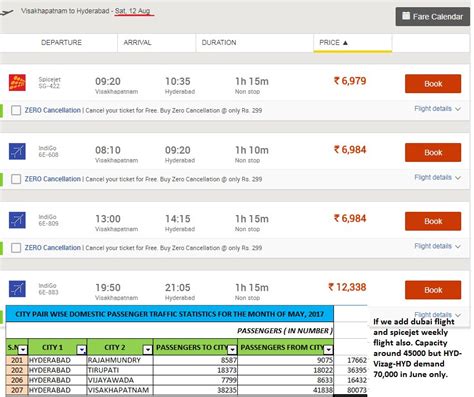Select the VIJAYAWADA cell

tap(120, 380)
